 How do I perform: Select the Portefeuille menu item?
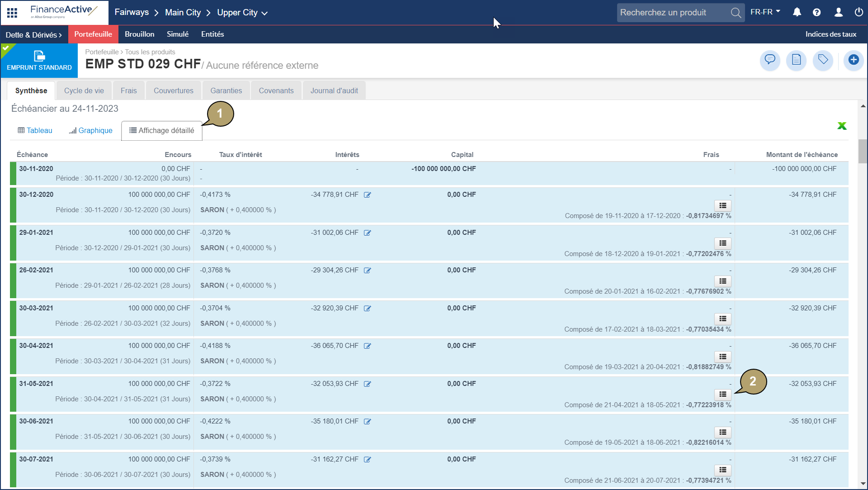(93, 34)
